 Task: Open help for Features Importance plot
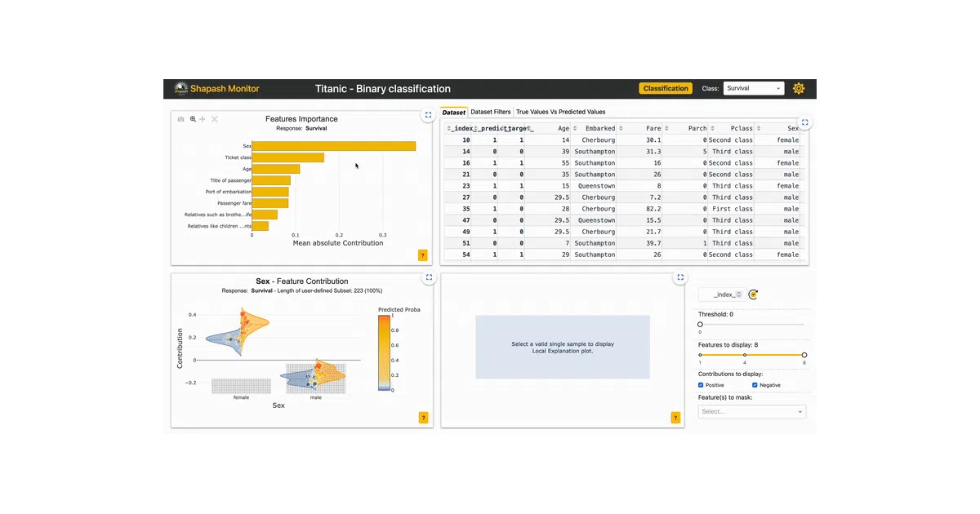coord(423,255)
